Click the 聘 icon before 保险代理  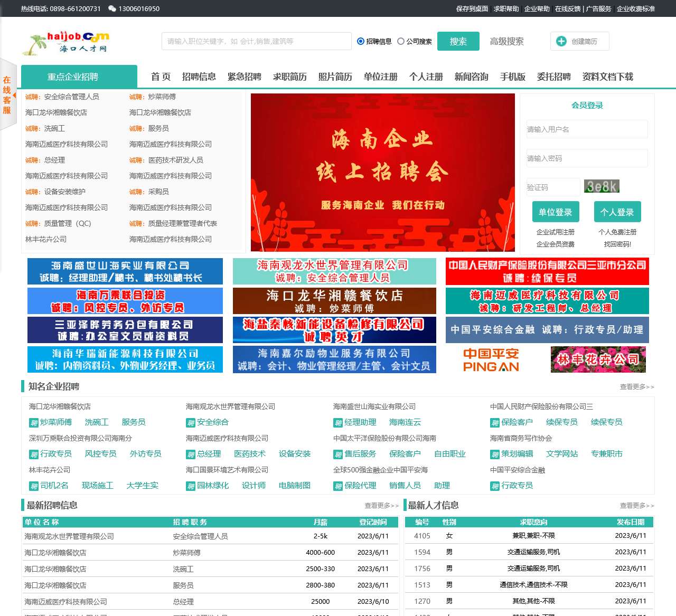tap(338, 486)
